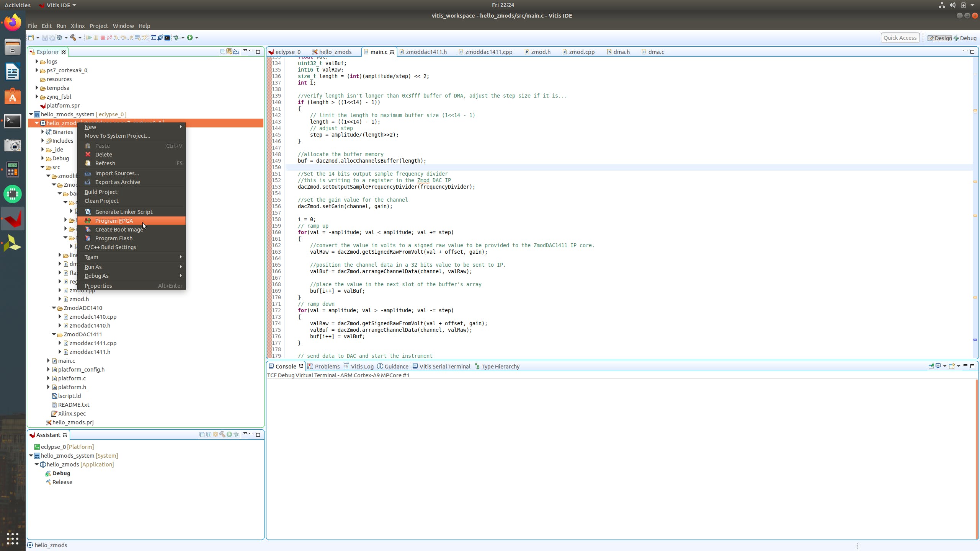Click the New project toolbar icon
Image resolution: width=980 pixels, height=551 pixels.
[x=31, y=37]
